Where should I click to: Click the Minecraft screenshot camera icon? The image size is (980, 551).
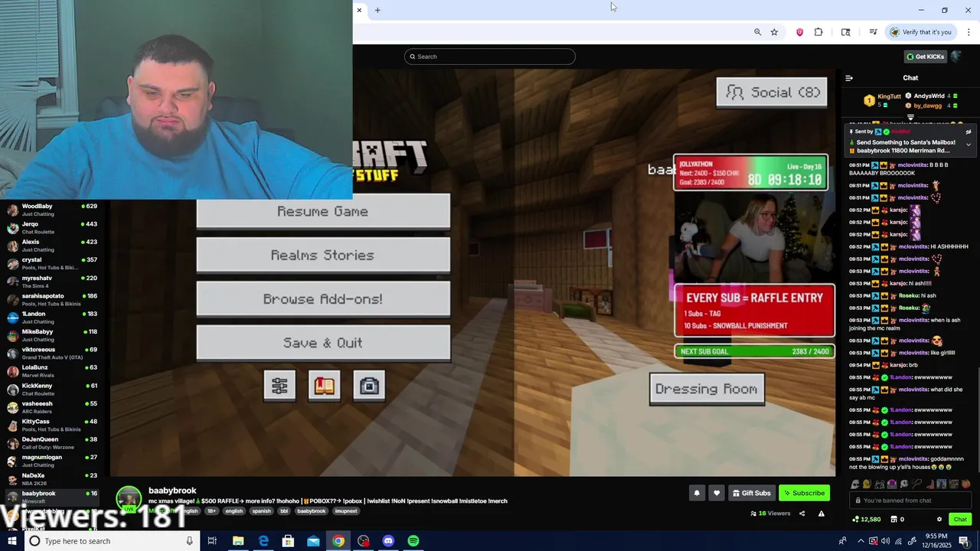(369, 386)
